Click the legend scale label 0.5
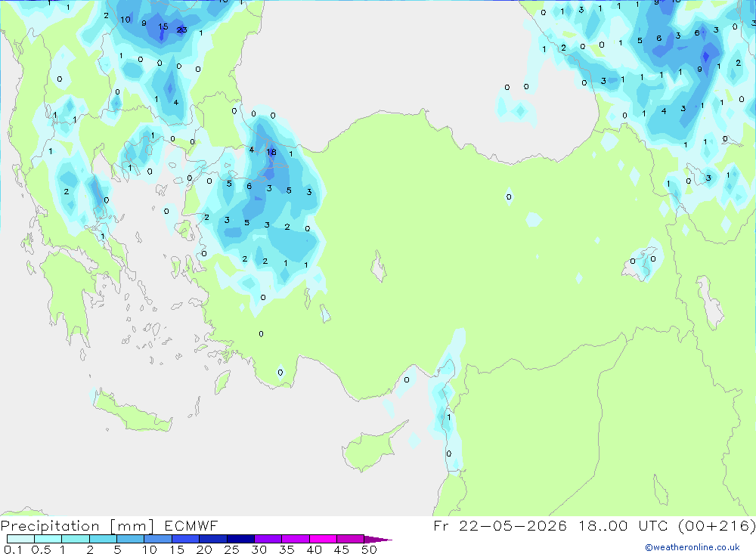This screenshot has height=554, width=756. pyautogui.click(x=41, y=549)
